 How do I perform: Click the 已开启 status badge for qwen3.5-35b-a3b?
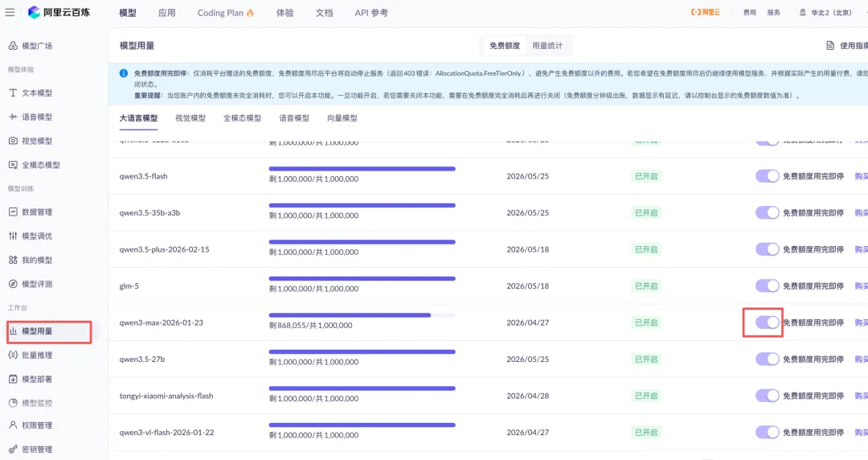coord(646,213)
